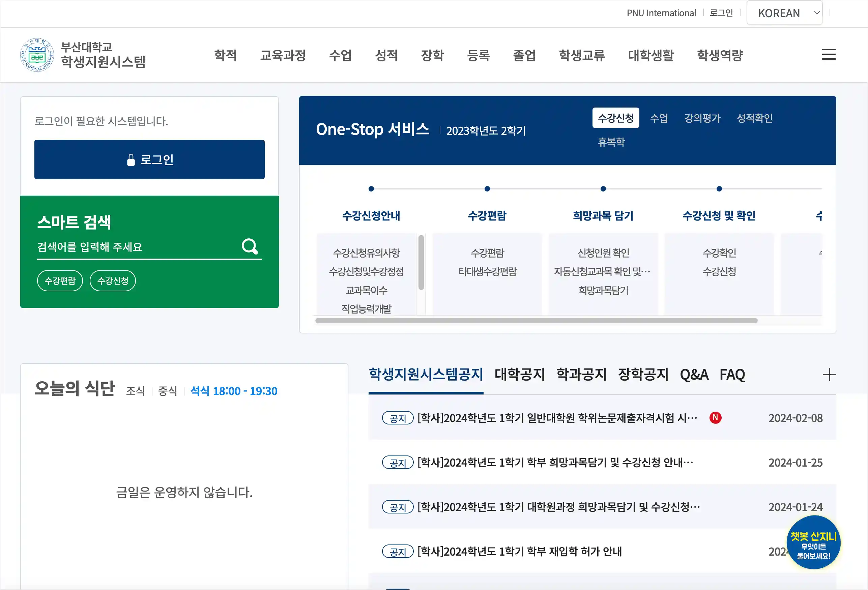Viewport: 868px width, 590px height.
Task: Open the 챗봇 산지니 chatbot bubble
Action: click(813, 542)
